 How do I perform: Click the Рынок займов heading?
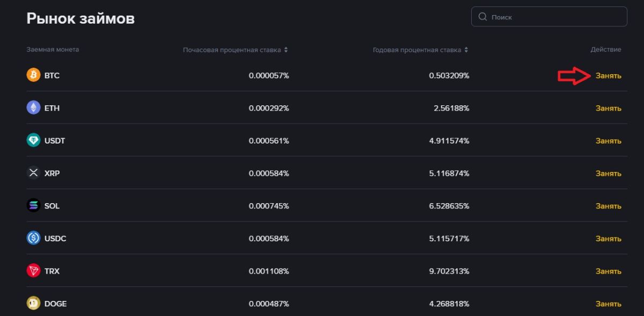click(x=80, y=18)
